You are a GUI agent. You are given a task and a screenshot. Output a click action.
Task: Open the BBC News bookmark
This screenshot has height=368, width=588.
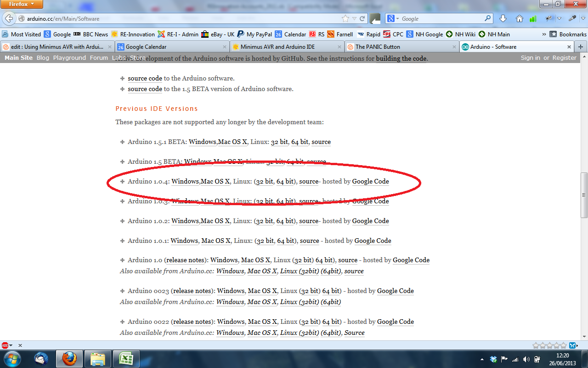click(91, 34)
